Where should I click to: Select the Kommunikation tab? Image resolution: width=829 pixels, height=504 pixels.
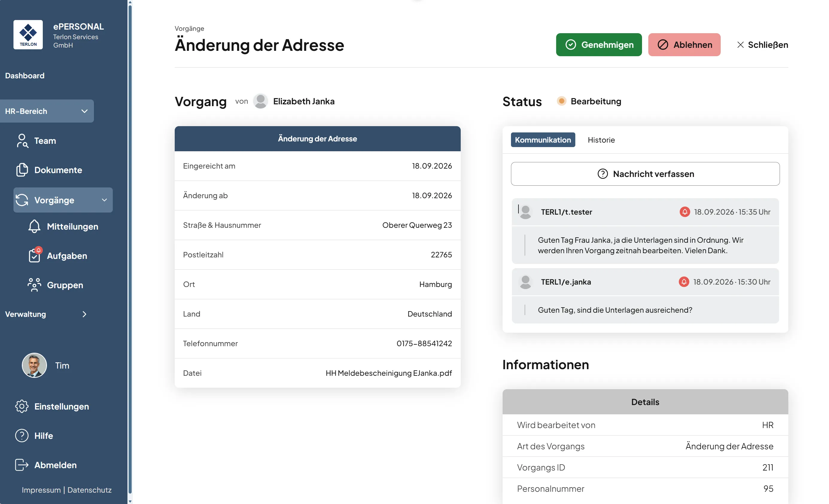(x=543, y=140)
